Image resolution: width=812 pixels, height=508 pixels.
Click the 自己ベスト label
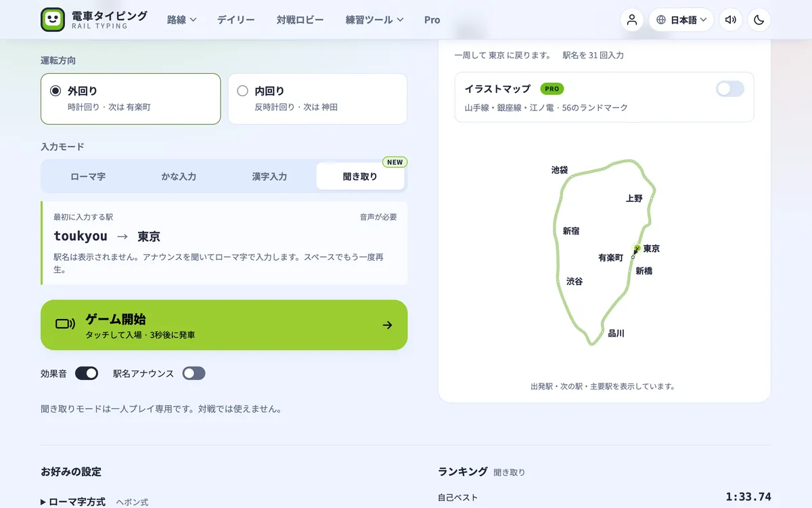pos(457,497)
